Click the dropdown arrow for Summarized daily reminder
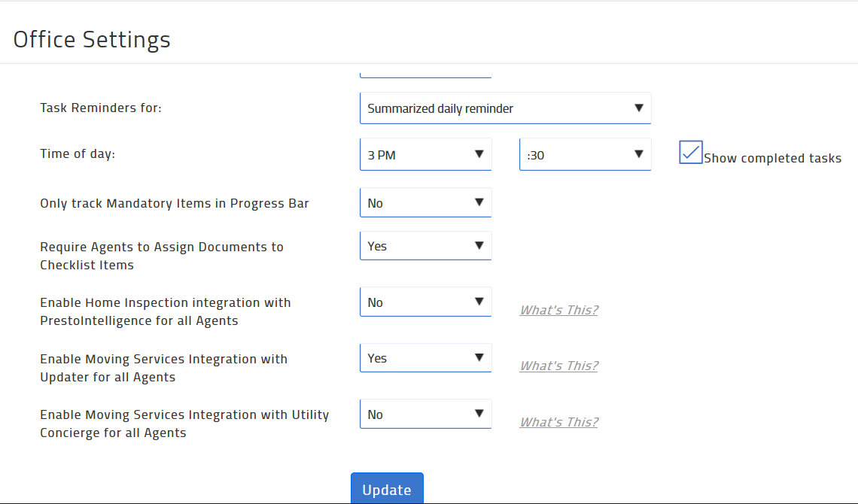This screenshot has width=858, height=504. click(637, 108)
